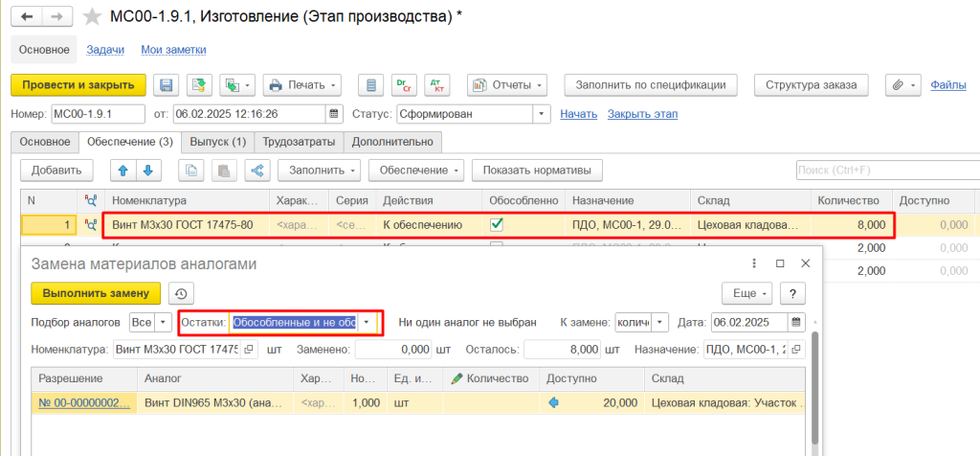Expand the Остатки dropdown list
Screen dimensions: 980x456
click(367, 322)
